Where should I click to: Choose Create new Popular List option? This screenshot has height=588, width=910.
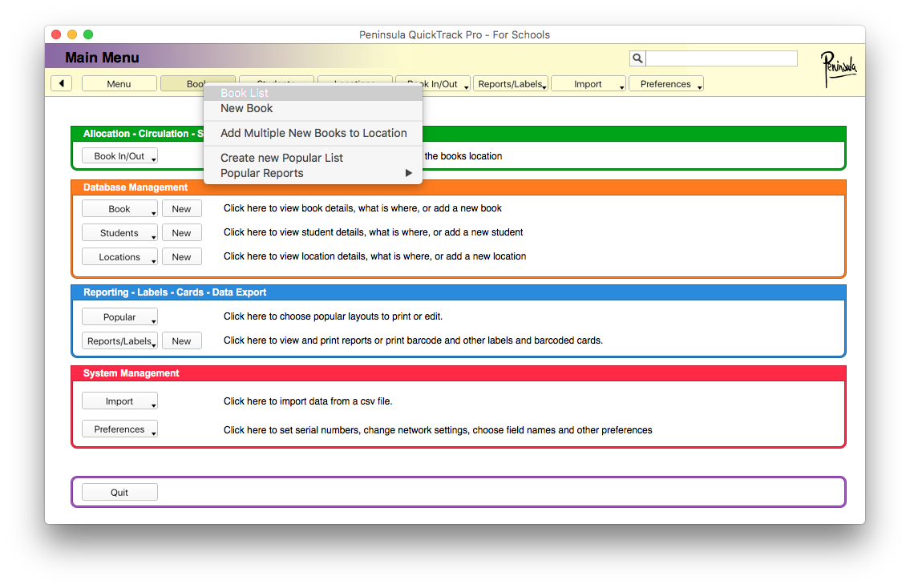(313, 158)
